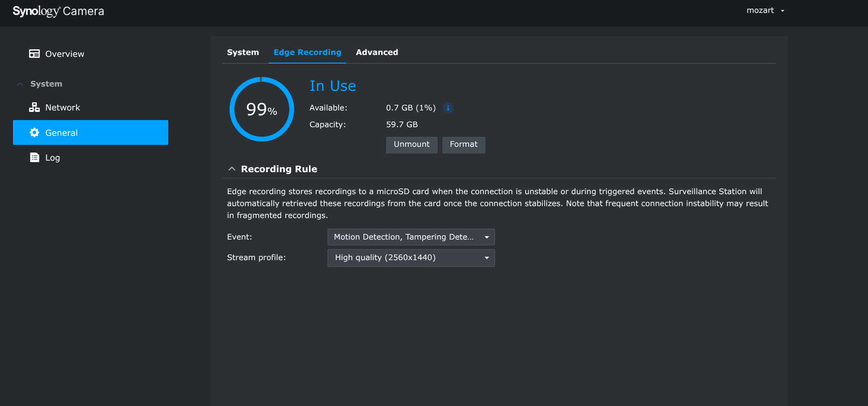Select the Edge Recording tab
Viewport: 868px width, 406px height.
tap(307, 52)
